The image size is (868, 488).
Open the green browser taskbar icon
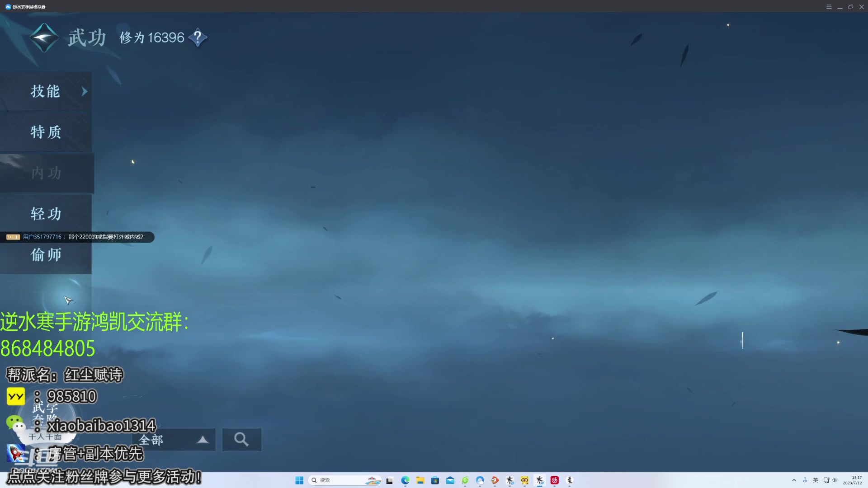click(465, 480)
